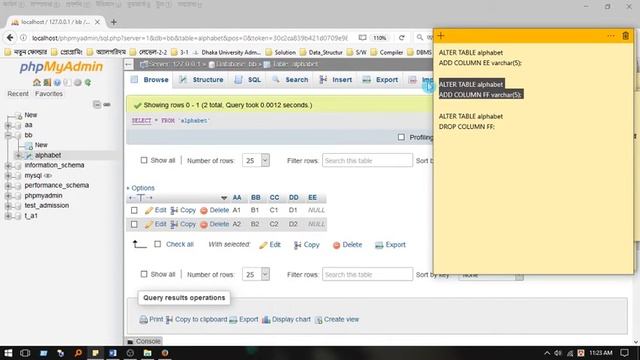
Task: Expand the mysql database node
Action: 8,176
